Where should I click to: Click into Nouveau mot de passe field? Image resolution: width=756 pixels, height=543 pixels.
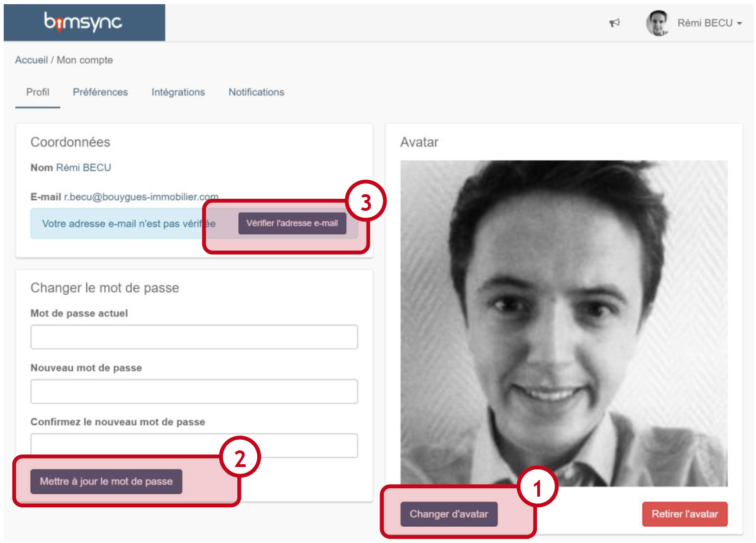[194, 391]
